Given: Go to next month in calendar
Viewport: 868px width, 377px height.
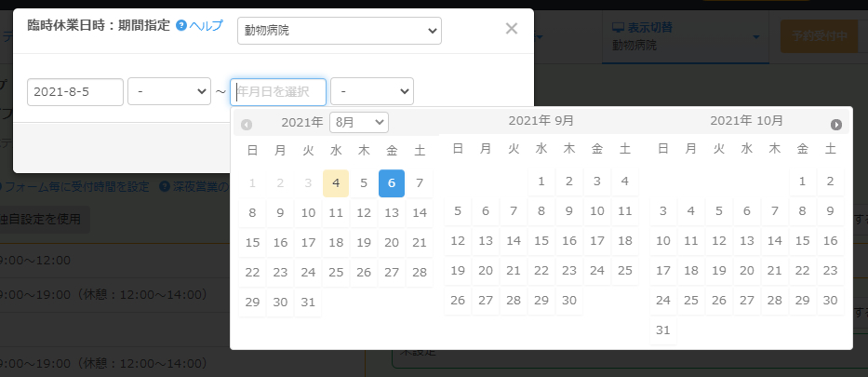Looking at the screenshot, I should (836, 124).
